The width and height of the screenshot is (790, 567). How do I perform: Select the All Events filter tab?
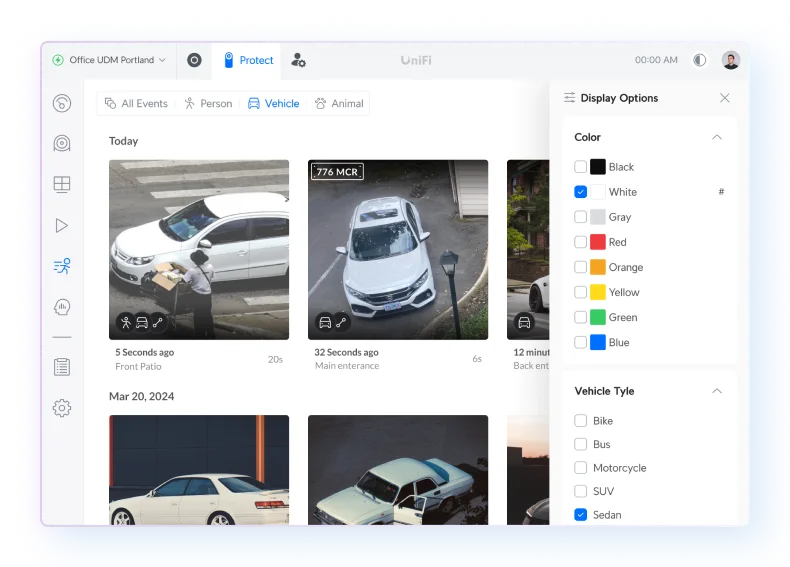point(136,103)
